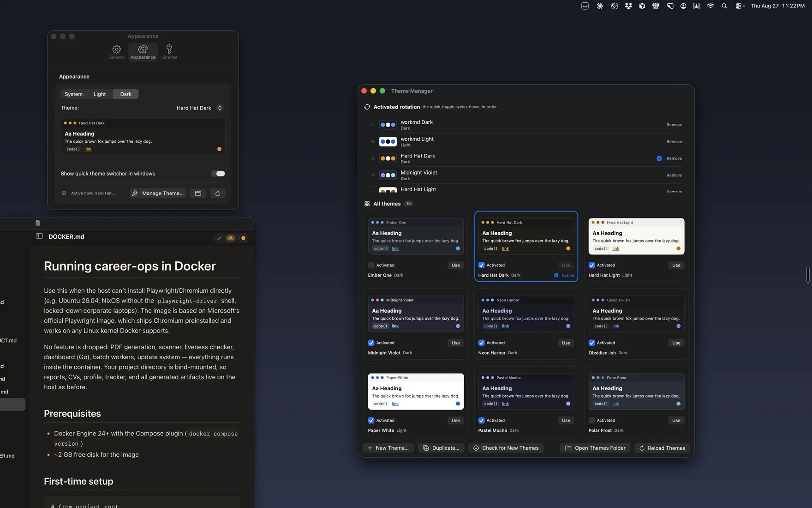
Task: Click the Manage Theme... button
Action: tap(158, 194)
